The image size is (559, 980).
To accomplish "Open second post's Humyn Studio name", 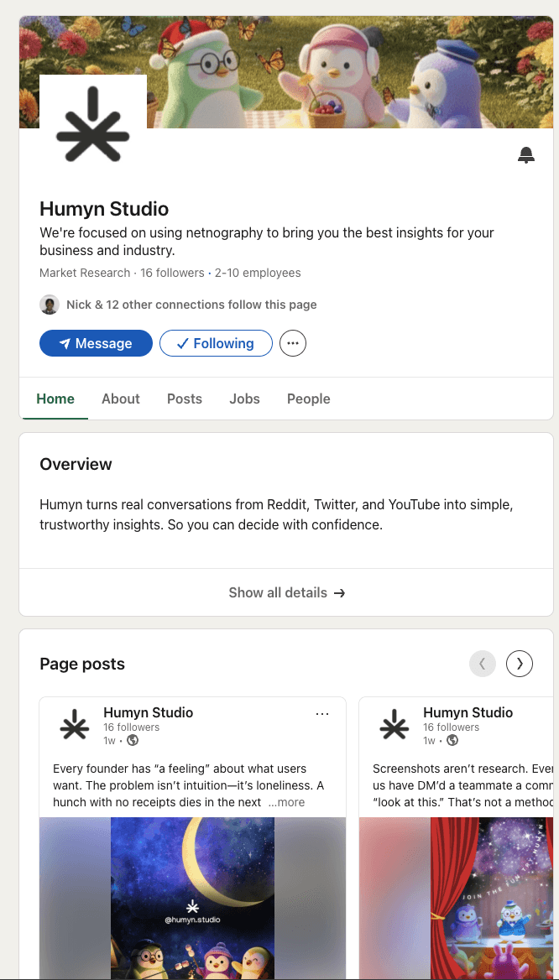I will (468, 712).
